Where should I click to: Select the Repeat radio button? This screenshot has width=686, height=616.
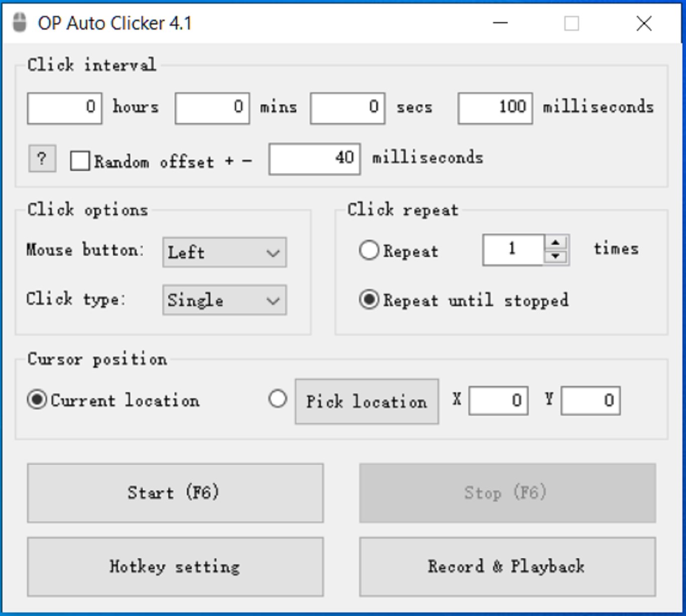pos(369,250)
